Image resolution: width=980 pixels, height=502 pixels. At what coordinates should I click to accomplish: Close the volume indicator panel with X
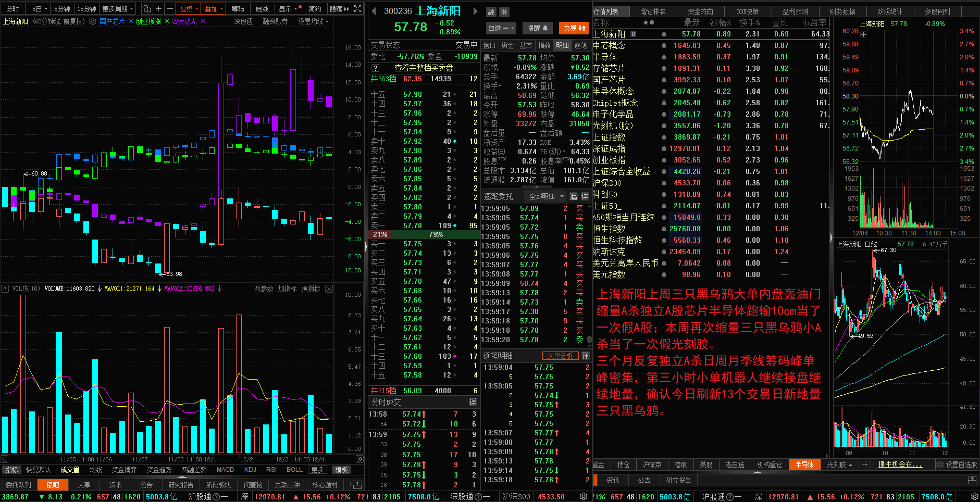(329, 288)
